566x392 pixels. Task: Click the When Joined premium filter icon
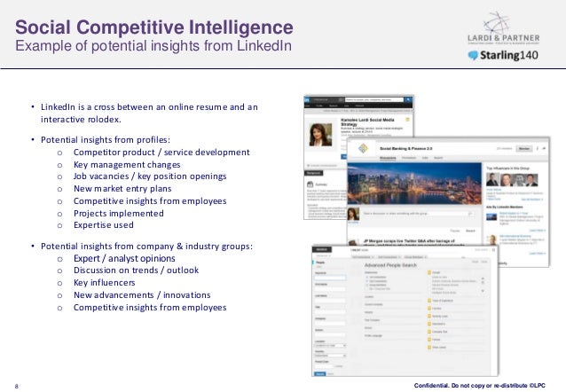click(x=429, y=348)
